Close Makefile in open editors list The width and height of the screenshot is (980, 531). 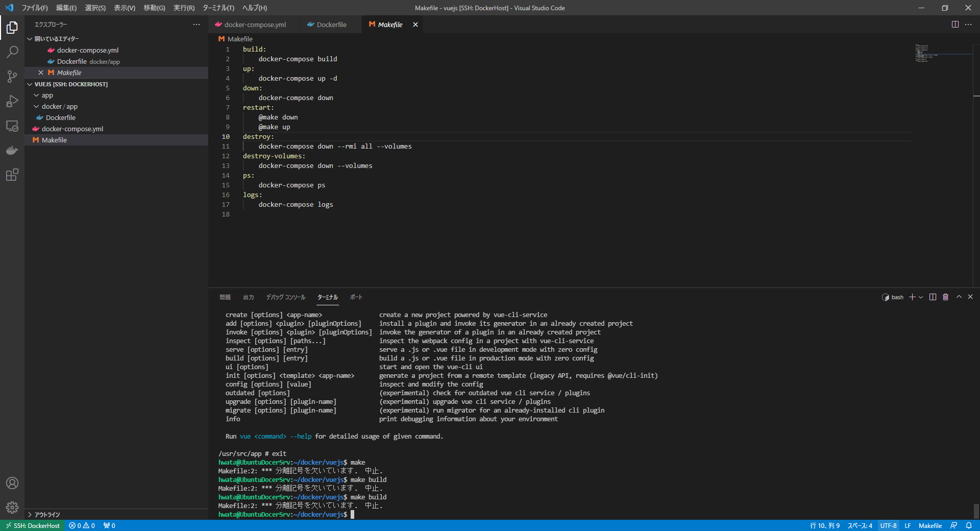41,73
